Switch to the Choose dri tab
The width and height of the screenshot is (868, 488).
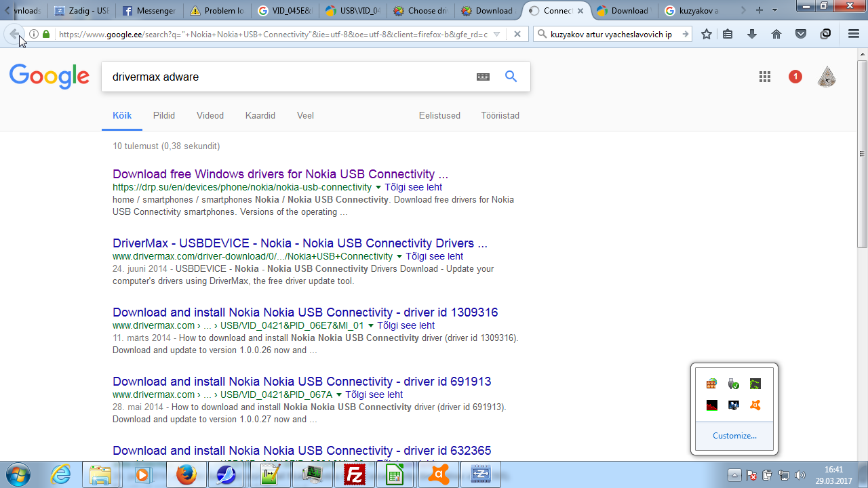pos(422,11)
